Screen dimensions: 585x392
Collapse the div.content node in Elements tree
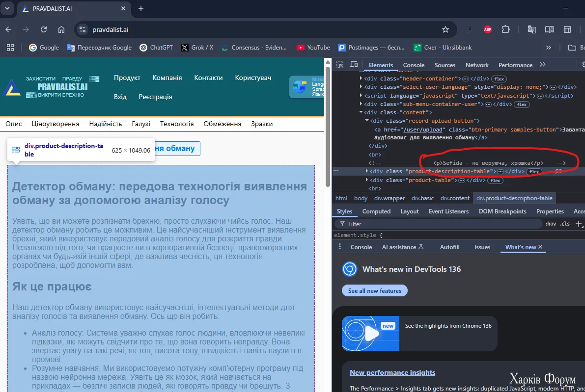click(361, 112)
